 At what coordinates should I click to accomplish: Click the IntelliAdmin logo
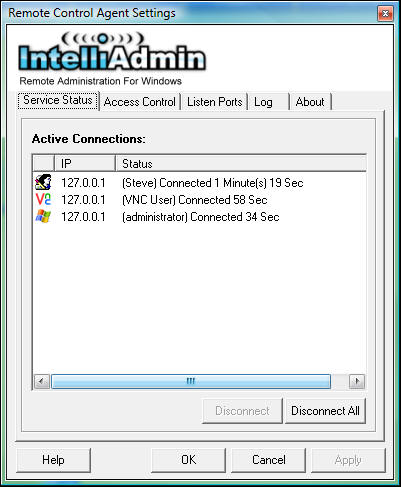point(112,52)
